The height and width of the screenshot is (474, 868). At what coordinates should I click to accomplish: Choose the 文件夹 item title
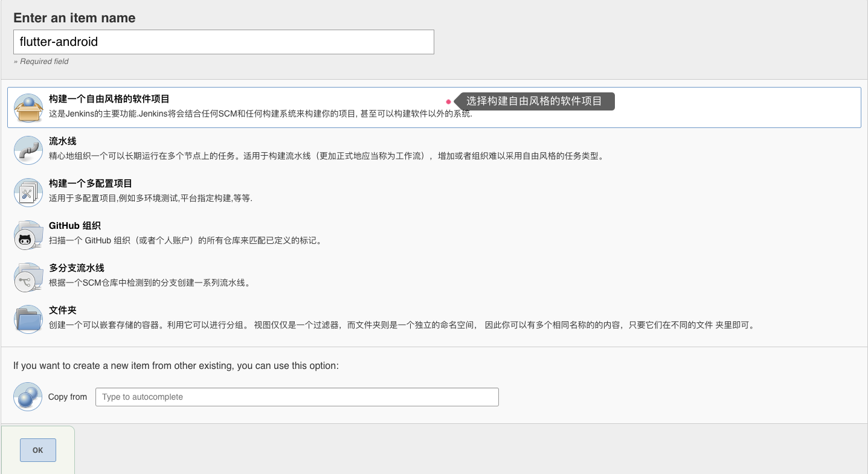62,310
